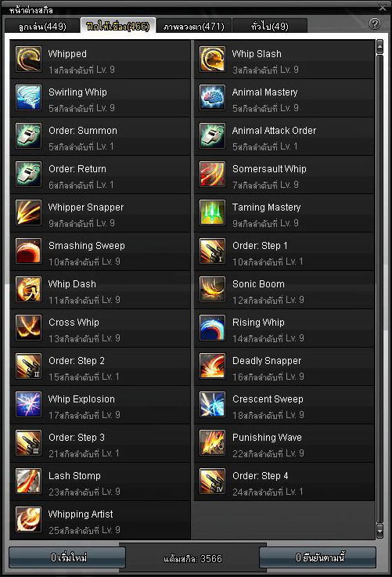Click the scrollbar down arrow
The image size is (392, 577).
(379, 531)
